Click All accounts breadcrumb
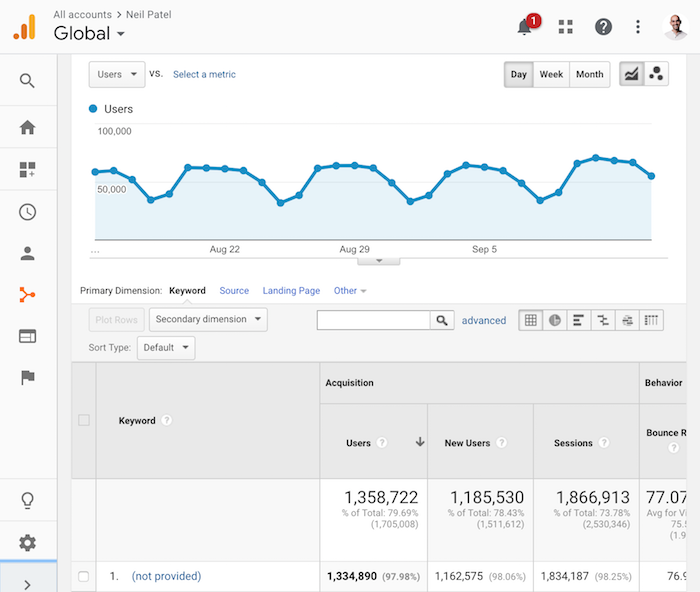The height and width of the screenshot is (592, 700). (x=83, y=14)
